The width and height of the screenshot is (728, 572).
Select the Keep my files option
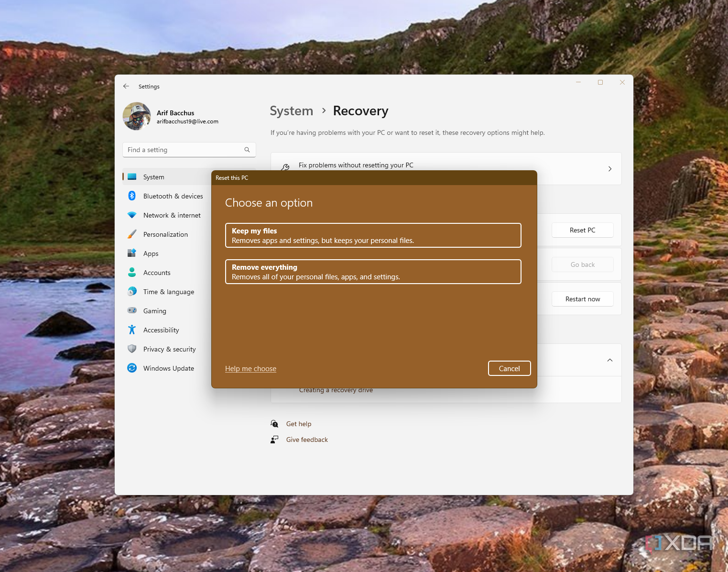click(373, 235)
